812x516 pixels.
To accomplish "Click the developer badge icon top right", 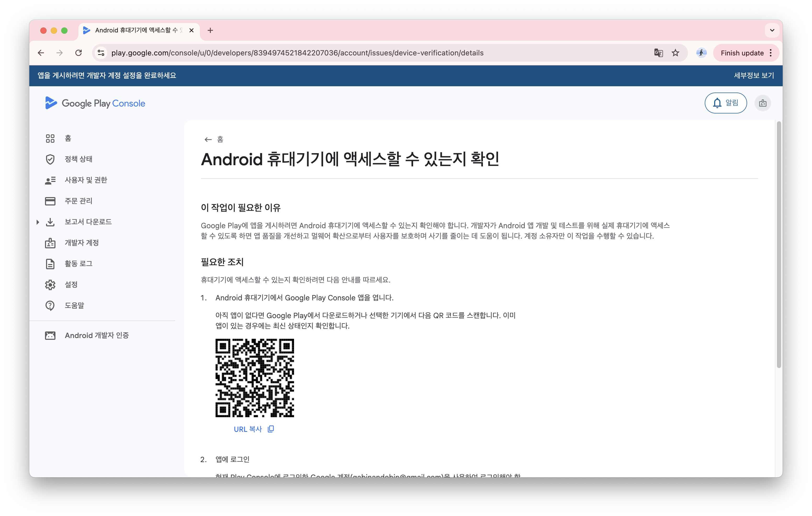I will click(763, 103).
